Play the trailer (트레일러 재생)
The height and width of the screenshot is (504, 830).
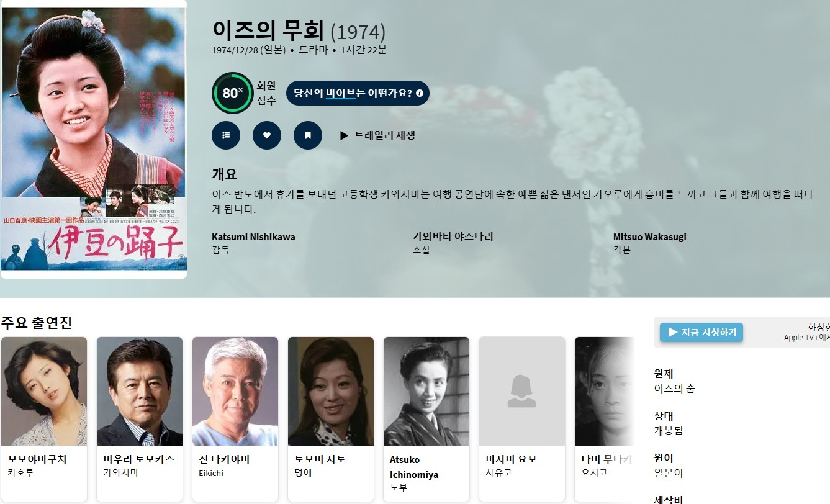click(x=377, y=135)
